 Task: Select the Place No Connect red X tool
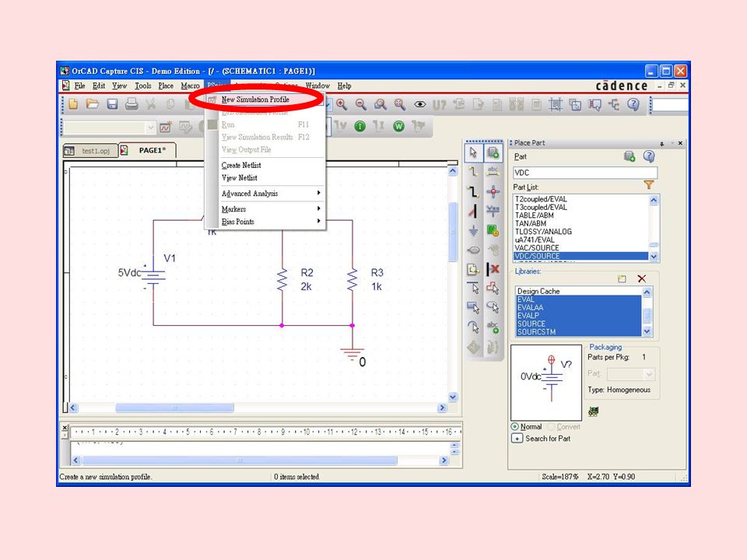[x=493, y=269]
